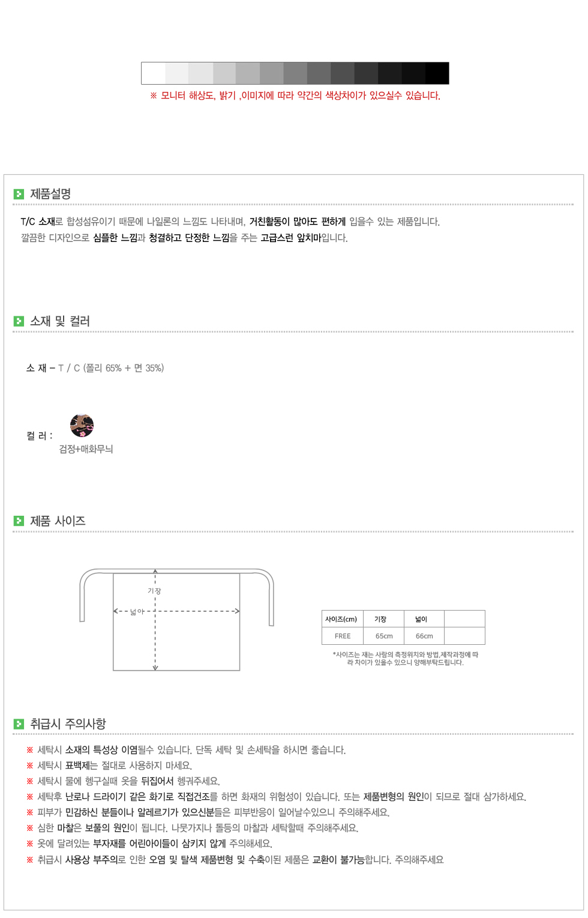Click the white swatch in grayscale bar
The height and width of the screenshot is (918, 588).
[153, 73]
